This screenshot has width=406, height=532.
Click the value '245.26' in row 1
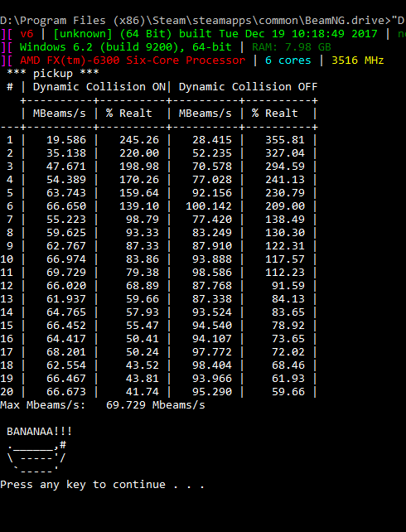pos(139,140)
